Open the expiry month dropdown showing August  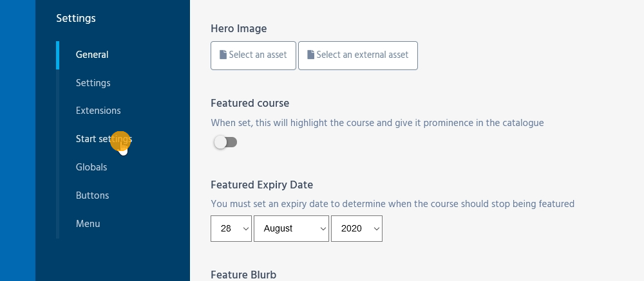coord(291,228)
